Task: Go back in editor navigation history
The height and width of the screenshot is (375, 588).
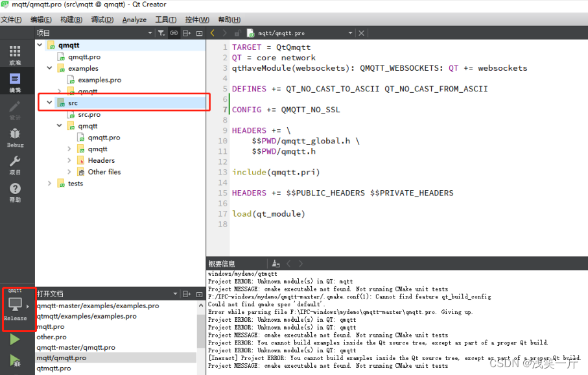Action: click(213, 33)
